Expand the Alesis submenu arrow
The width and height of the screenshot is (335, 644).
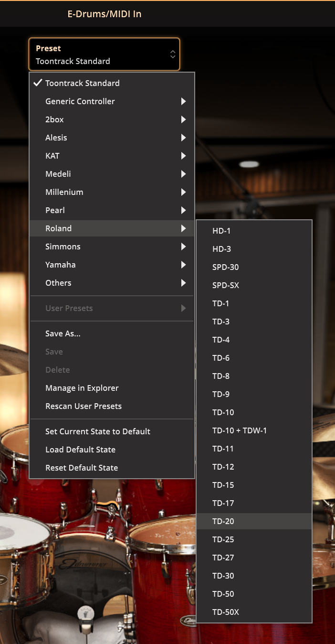point(183,138)
